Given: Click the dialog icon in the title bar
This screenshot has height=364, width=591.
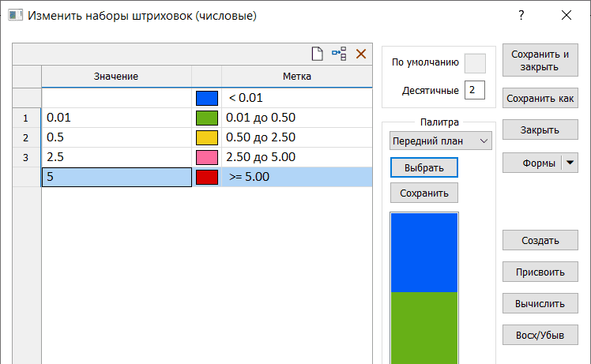Looking at the screenshot, I should (16, 16).
